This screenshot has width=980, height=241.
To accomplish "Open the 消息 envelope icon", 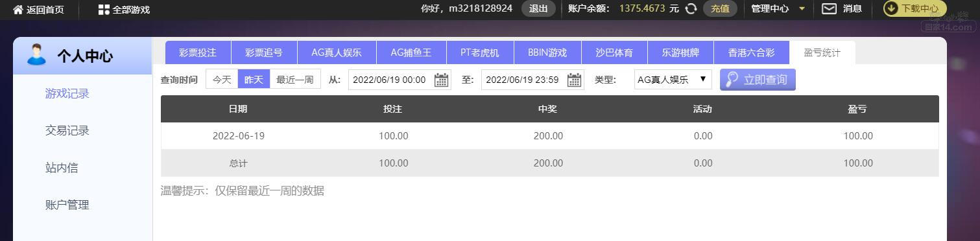I will pyautogui.click(x=829, y=8).
